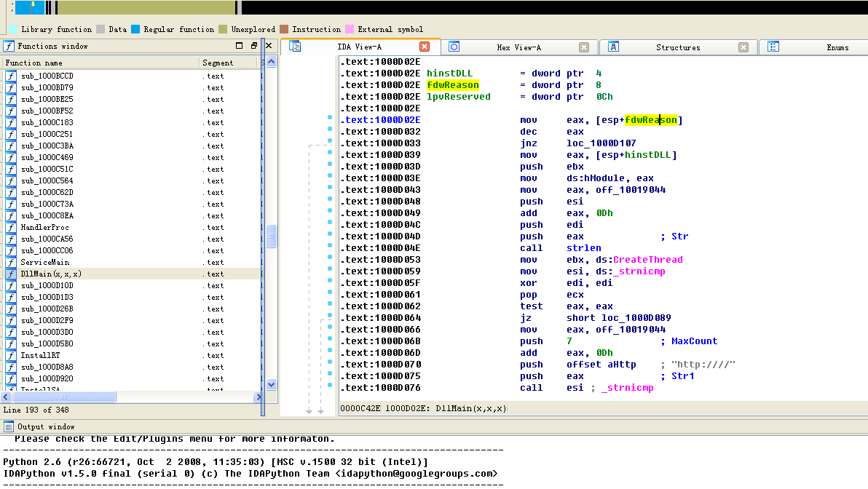
Task: Maximize the Functions window panel
Action: tap(239, 46)
